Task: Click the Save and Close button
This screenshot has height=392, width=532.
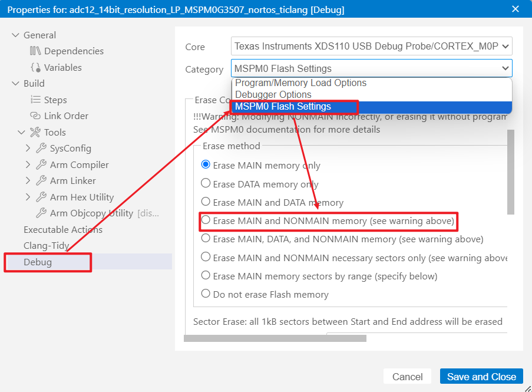Action: click(x=481, y=377)
